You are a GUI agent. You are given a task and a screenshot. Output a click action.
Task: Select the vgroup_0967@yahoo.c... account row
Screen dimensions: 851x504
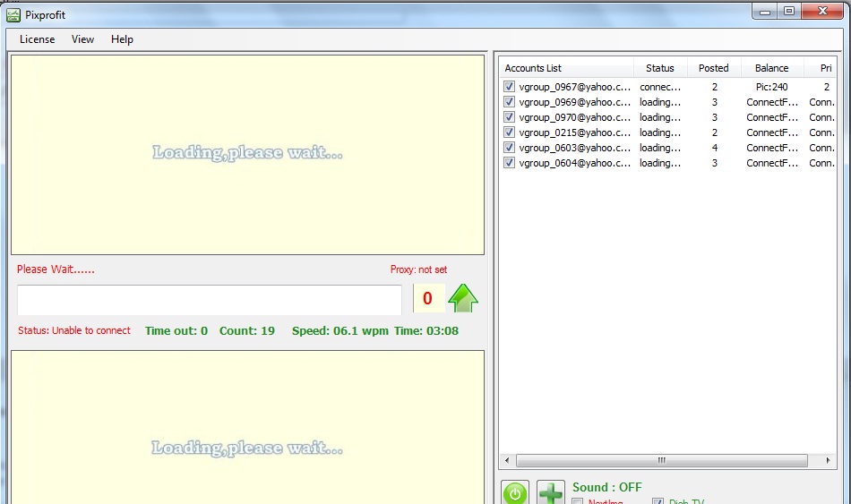click(x=667, y=86)
